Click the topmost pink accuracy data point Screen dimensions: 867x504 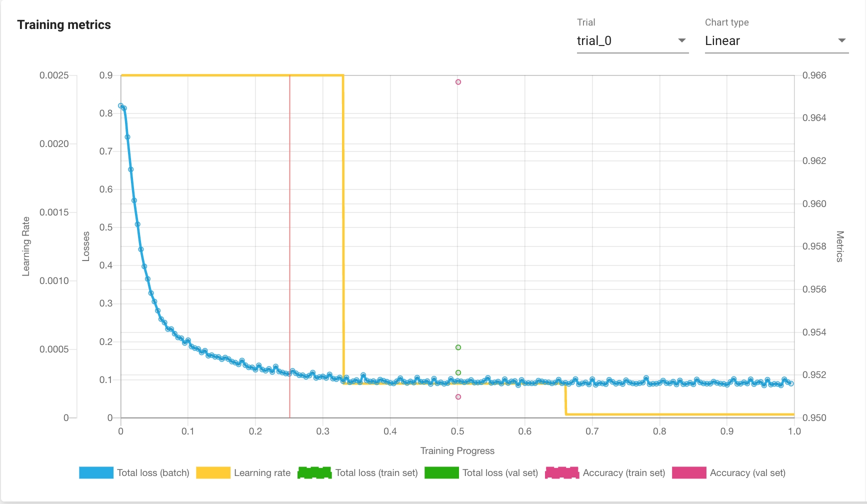click(x=458, y=82)
